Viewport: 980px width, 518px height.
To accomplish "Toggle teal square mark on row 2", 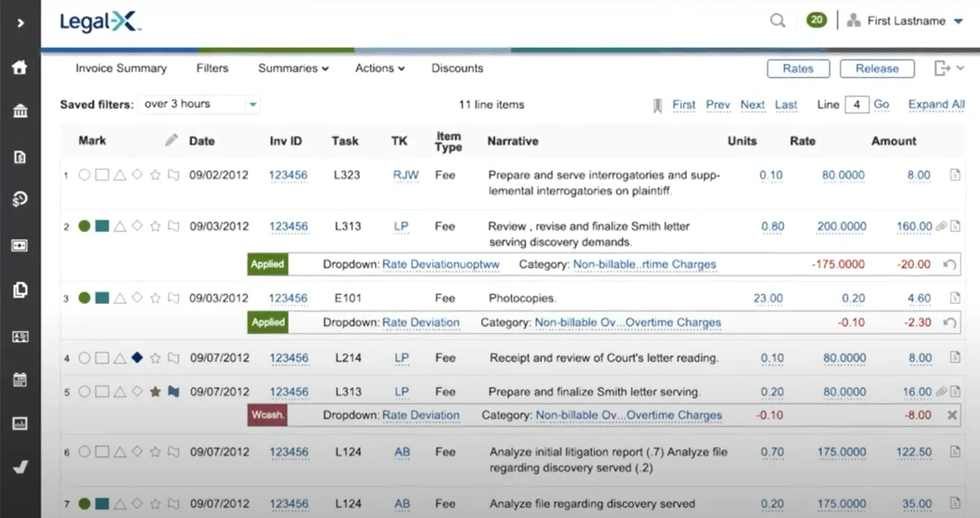I will coord(101,226).
